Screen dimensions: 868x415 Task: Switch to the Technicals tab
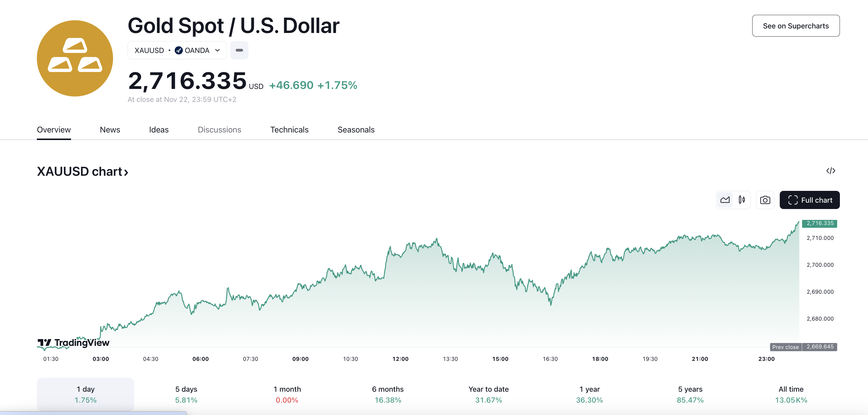289,130
